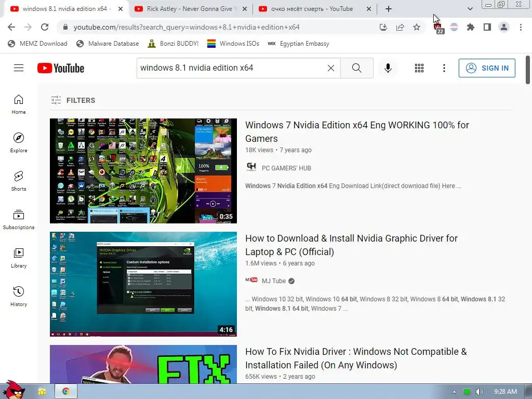Open title Windows 7 Nvidia Edition x64 Eng
The width and height of the screenshot is (532, 399).
(357, 132)
